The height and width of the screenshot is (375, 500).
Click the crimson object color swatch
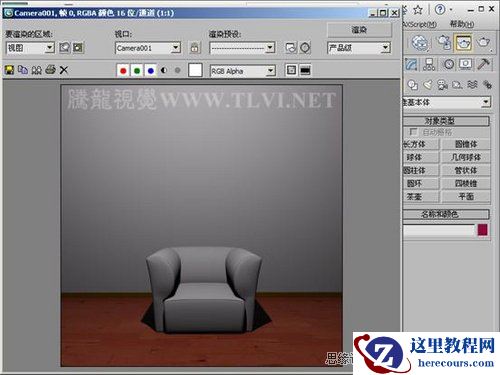point(483,230)
